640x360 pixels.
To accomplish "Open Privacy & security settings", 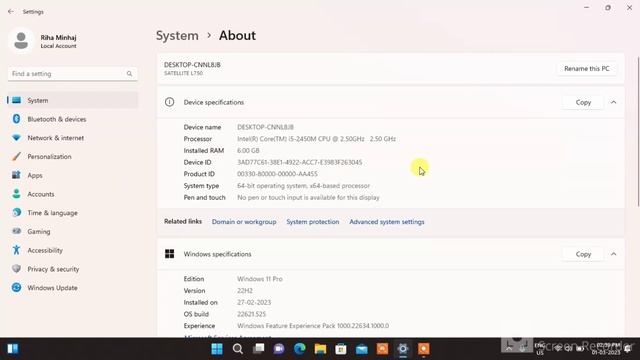I will coord(73,269).
